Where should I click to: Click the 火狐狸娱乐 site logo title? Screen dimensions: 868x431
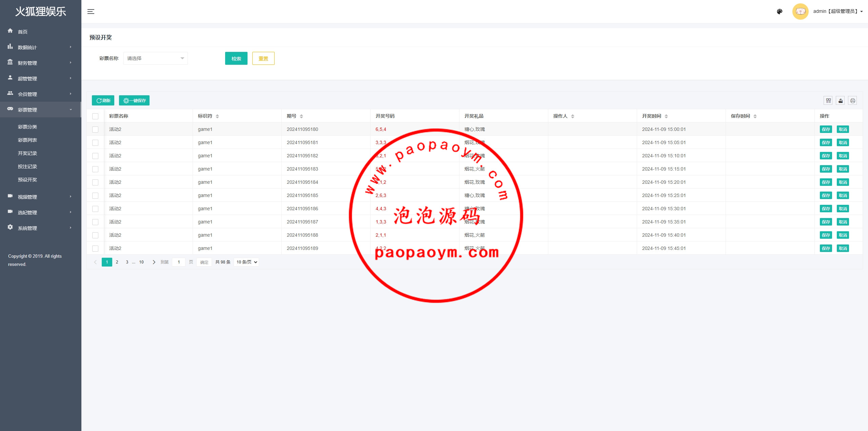[41, 12]
